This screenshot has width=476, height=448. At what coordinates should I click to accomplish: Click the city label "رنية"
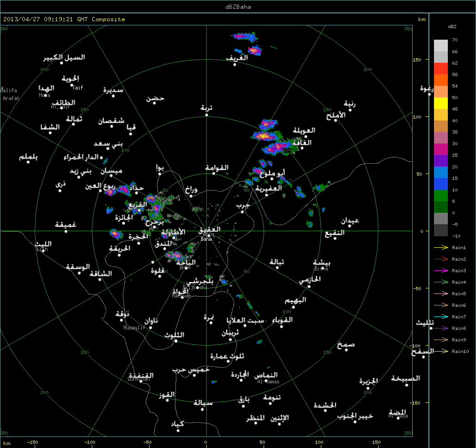click(x=349, y=104)
